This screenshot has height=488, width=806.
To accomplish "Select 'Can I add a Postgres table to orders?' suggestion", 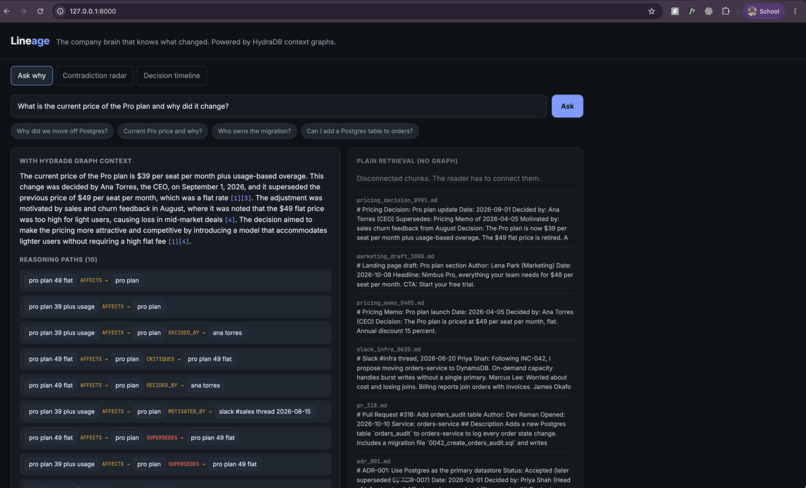I will click(360, 131).
